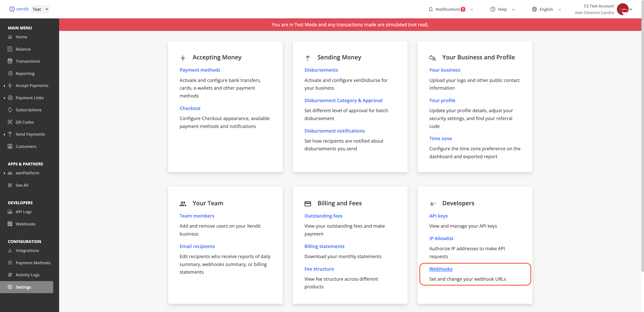Expand the Help menu chevron
Viewport: 644px width, 312px height.
click(x=513, y=9)
